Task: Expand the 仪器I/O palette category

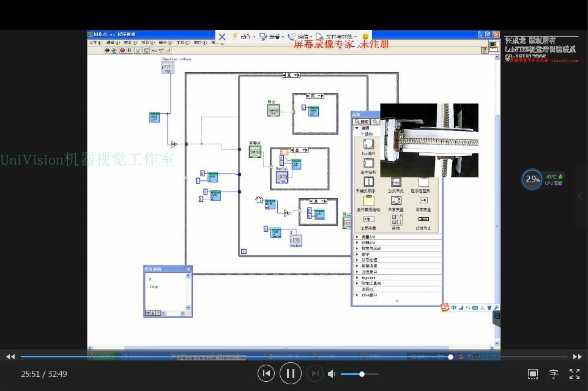Action: coord(357,242)
